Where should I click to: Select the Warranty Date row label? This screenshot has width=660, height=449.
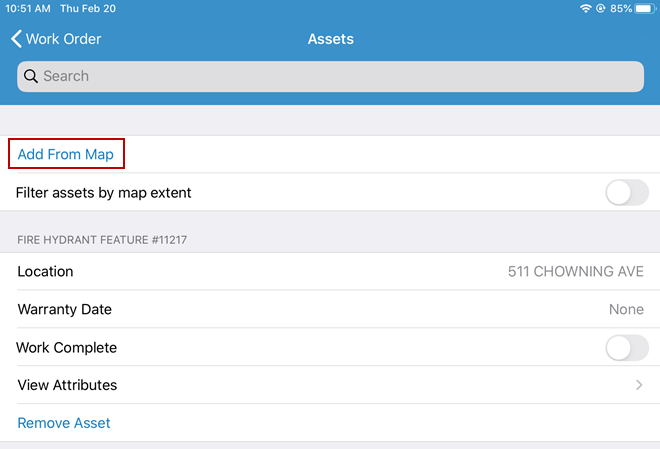click(x=65, y=310)
